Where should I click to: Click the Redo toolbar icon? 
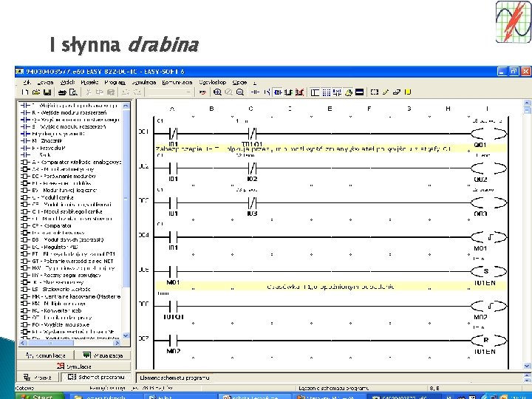click(x=137, y=92)
